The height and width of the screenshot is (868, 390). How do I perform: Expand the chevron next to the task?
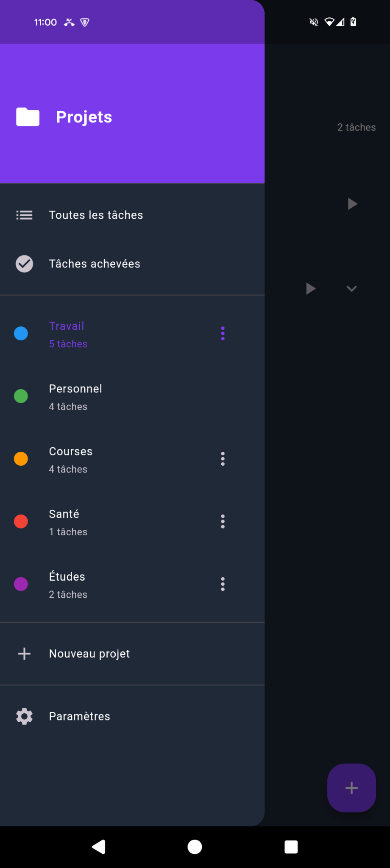pos(351,289)
